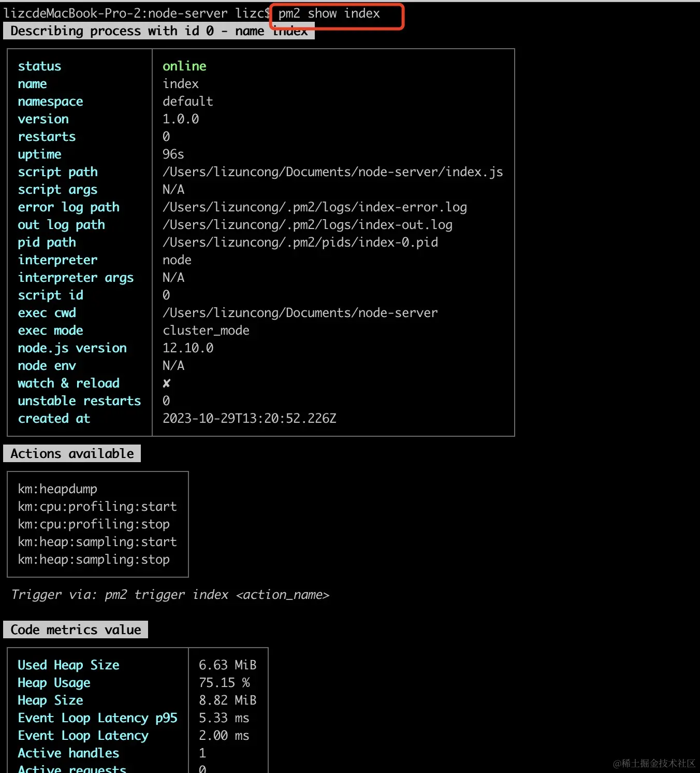Click the index-0.pid path entry
Screen dimensions: 700x773
coord(300,242)
